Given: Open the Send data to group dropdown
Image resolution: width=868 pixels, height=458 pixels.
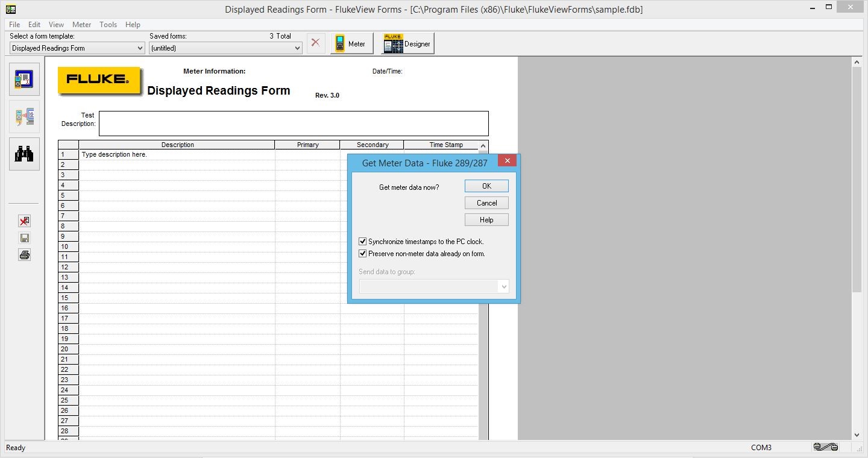Looking at the screenshot, I should [503, 287].
